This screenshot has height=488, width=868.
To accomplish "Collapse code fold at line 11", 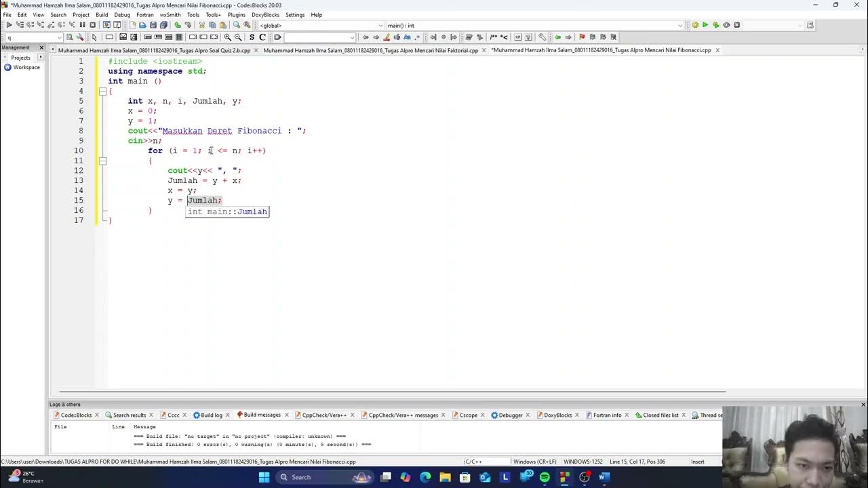I will [x=102, y=161].
